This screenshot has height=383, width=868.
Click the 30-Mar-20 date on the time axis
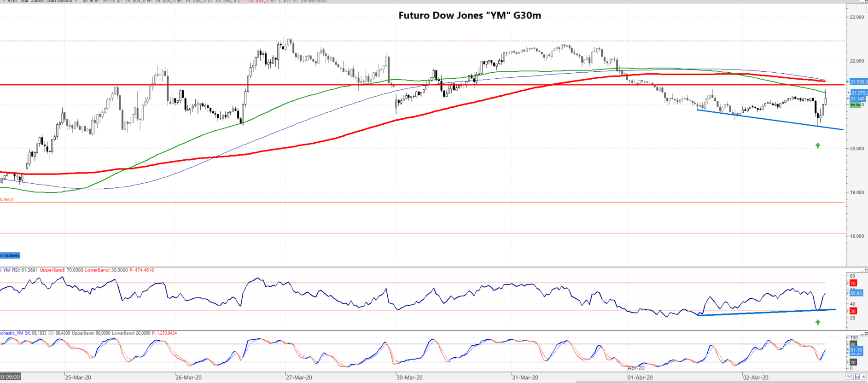click(409, 377)
